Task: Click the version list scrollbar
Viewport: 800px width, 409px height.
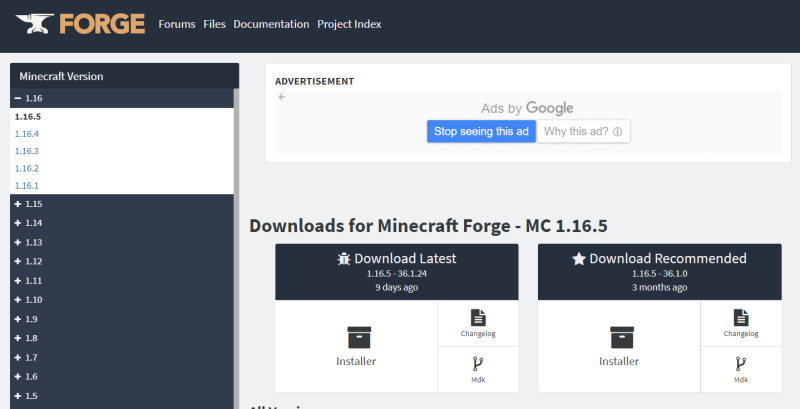Action: tap(236, 248)
